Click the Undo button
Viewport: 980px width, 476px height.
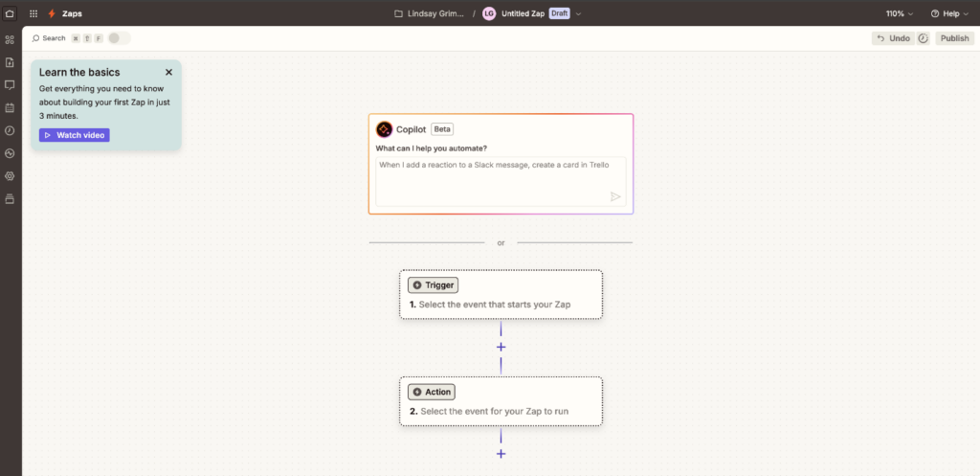893,38
